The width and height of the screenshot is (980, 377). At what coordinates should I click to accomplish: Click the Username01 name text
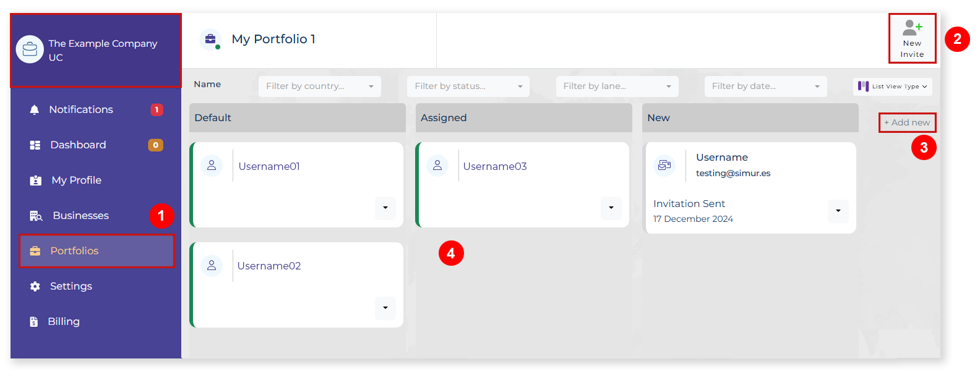269,166
